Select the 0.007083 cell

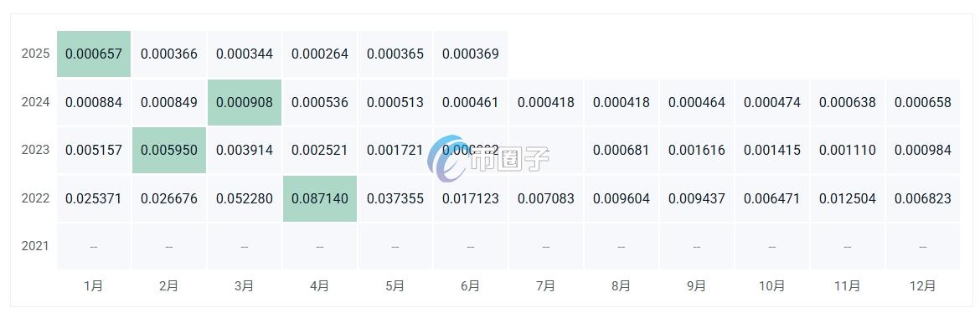(x=545, y=198)
